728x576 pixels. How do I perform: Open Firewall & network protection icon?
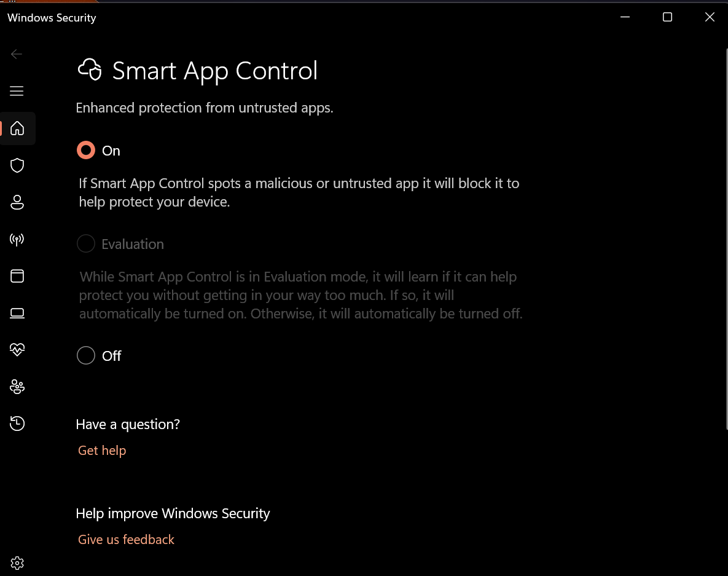tap(17, 239)
